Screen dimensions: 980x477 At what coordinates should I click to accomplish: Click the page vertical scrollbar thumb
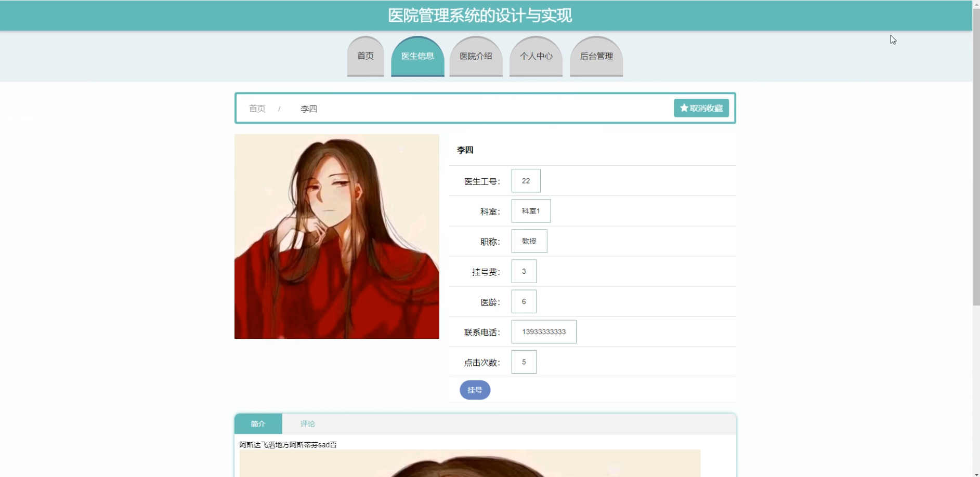coord(976,156)
